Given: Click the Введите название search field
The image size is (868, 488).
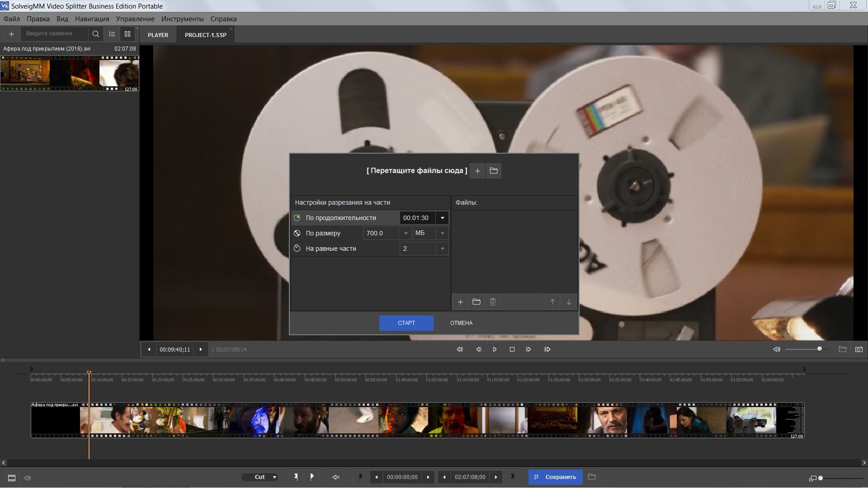Looking at the screenshot, I should [x=55, y=33].
